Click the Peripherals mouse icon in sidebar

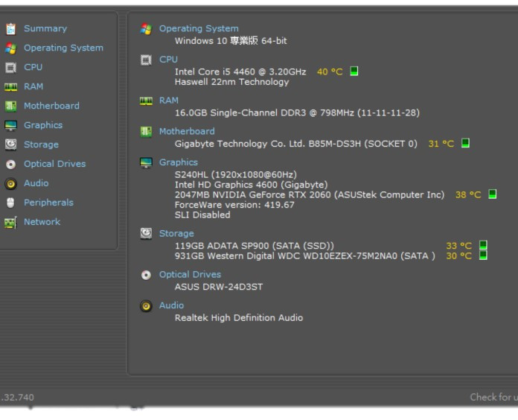(10, 203)
